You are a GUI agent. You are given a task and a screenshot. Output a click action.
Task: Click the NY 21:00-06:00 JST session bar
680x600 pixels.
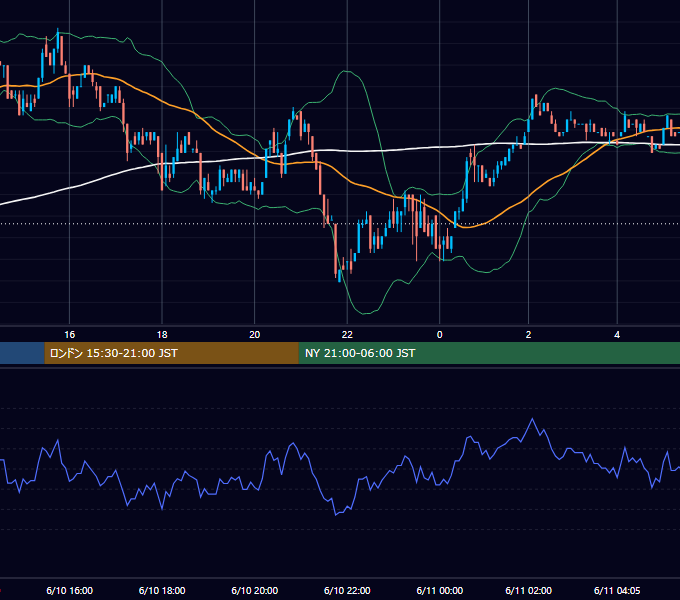489,353
